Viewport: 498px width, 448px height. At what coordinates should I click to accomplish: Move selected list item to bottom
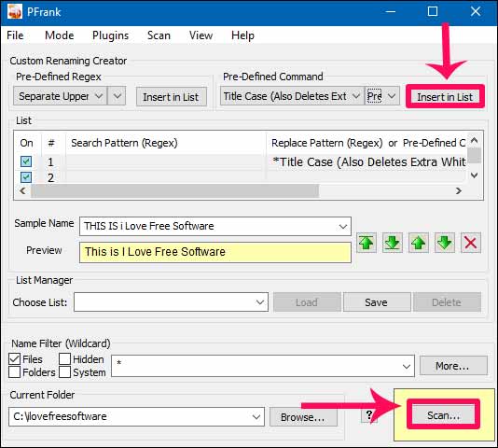[x=393, y=243]
